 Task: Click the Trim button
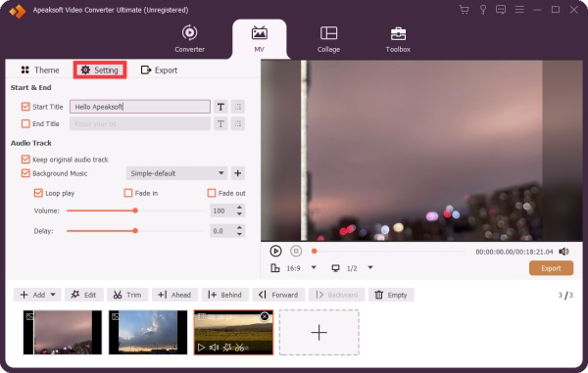point(127,295)
